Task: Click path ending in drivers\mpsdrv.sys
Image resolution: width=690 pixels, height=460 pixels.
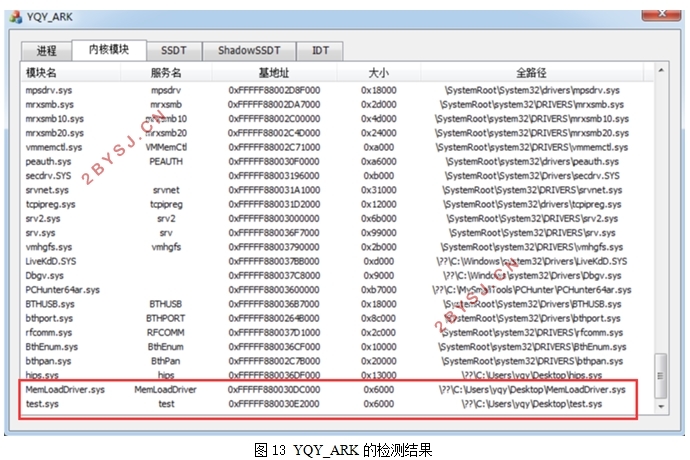Action: tap(532, 90)
